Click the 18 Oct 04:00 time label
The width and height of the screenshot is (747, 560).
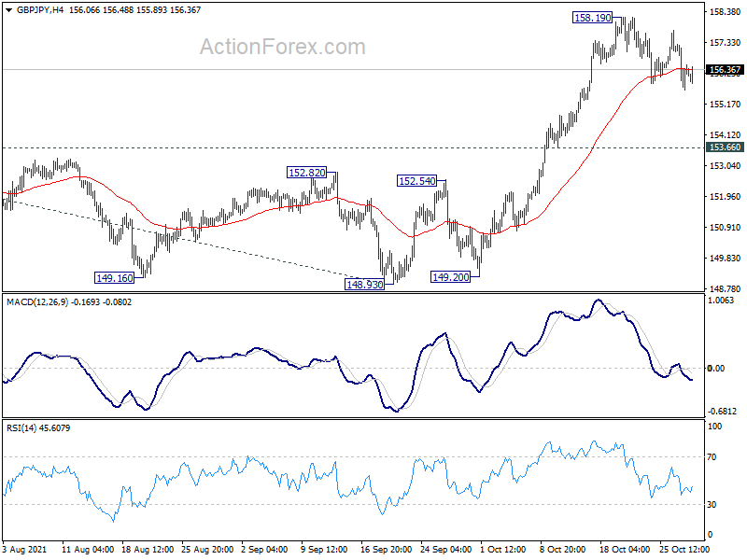[625, 550]
